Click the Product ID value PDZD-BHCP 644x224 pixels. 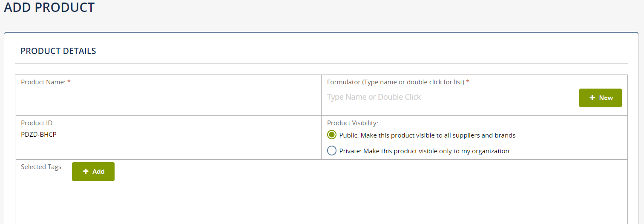[x=39, y=135]
